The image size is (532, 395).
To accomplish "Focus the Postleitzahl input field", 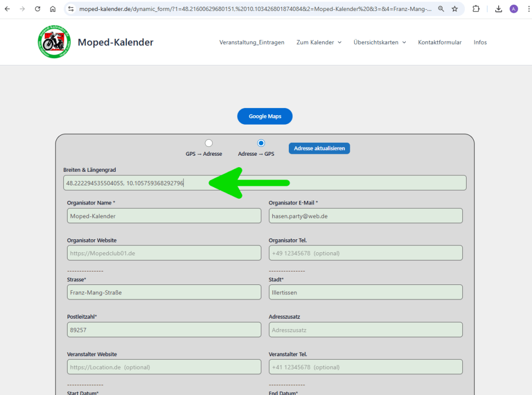I will (164, 330).
